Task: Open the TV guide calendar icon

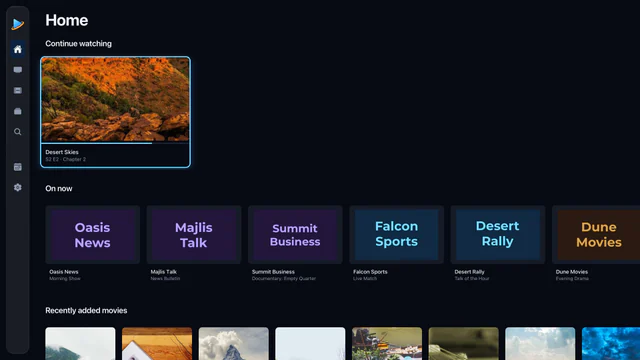Action: click(x=18, y=167)
